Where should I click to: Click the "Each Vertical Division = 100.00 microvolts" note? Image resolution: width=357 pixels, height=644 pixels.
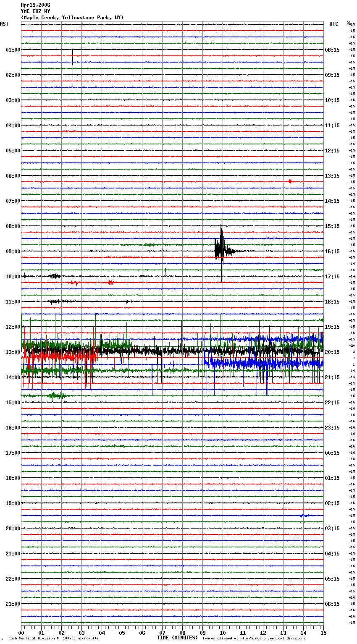(53, 638)
